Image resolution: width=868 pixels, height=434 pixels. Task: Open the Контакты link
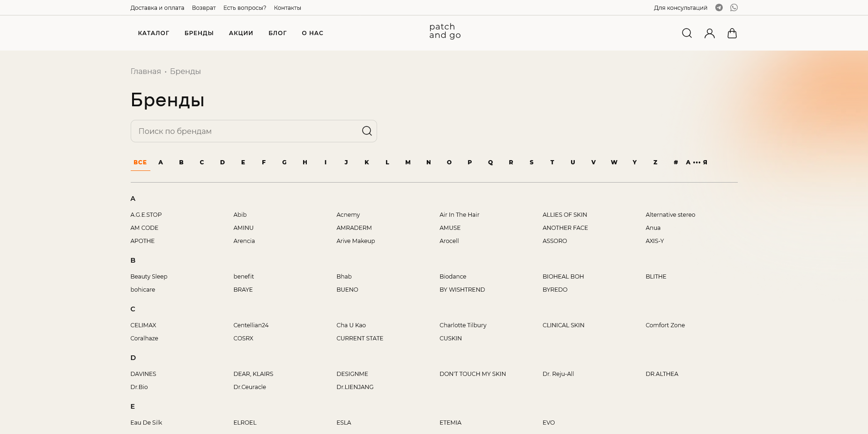288,8
